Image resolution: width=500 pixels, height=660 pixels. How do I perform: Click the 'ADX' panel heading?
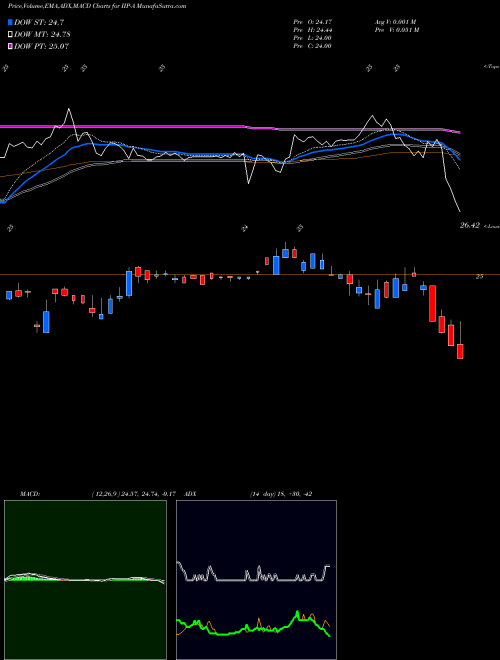coord(191,494)
